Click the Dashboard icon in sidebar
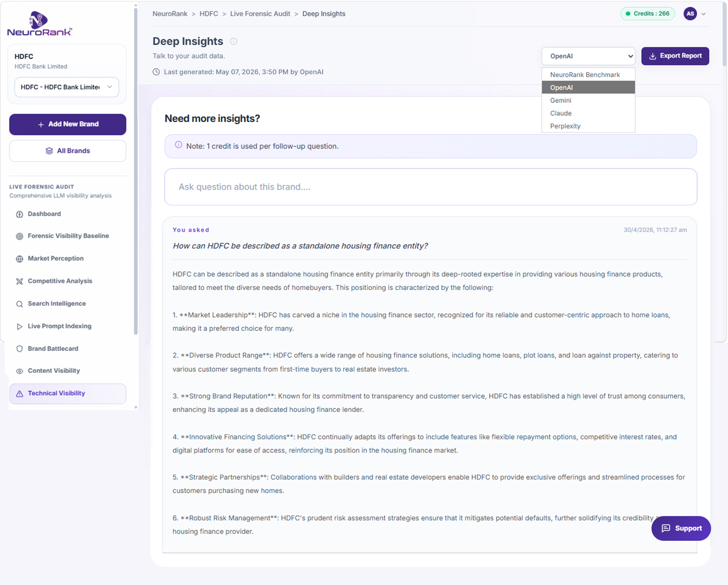 point(20,214)
